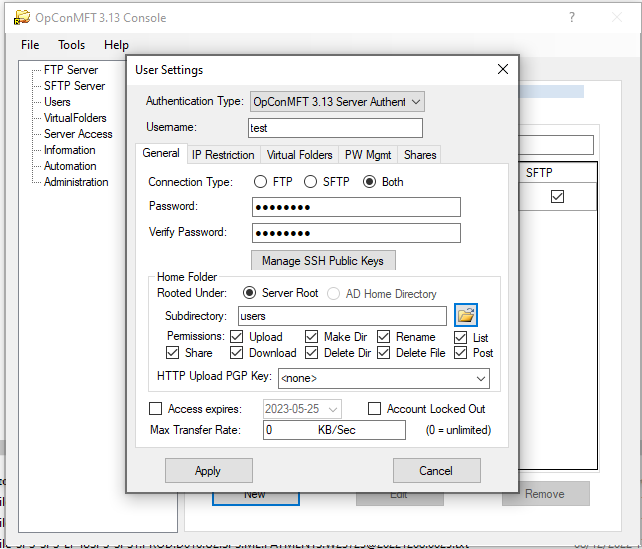Select FTP connection type
The height and width of the screenshot is (549, 642).
tap(260, 182)
